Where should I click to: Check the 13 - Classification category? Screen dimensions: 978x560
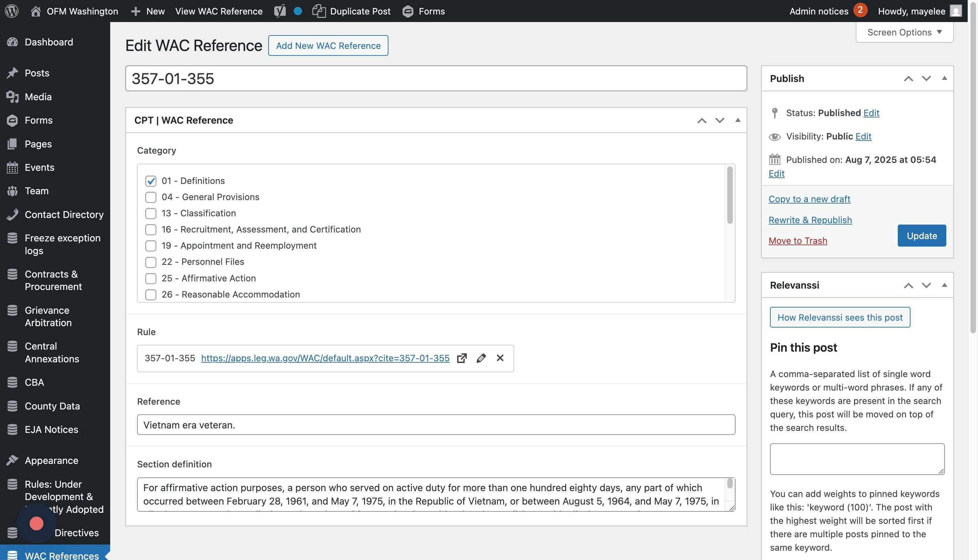(x=151, y=213)
